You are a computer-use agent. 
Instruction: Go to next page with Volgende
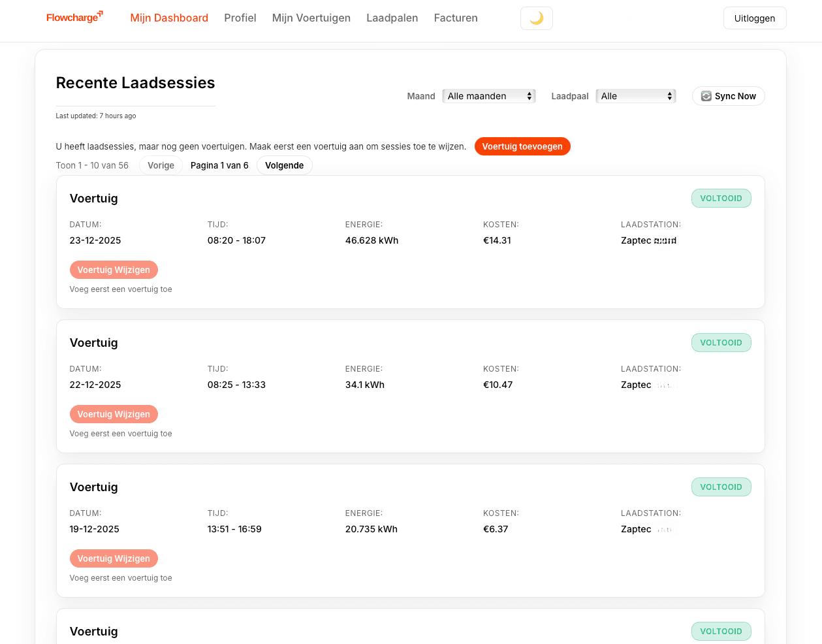tap(285, 165)
